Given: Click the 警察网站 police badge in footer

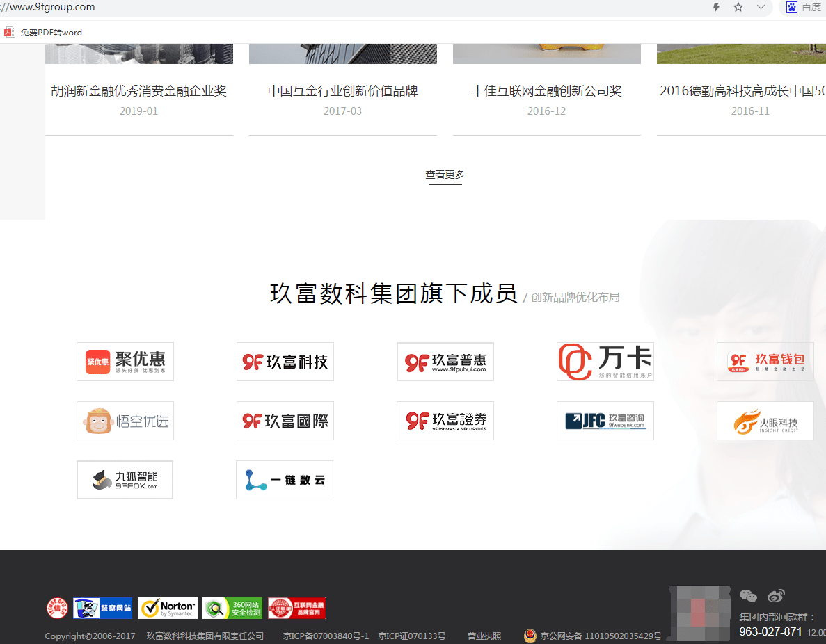Looking at the screenshot, I should point(103,609).
